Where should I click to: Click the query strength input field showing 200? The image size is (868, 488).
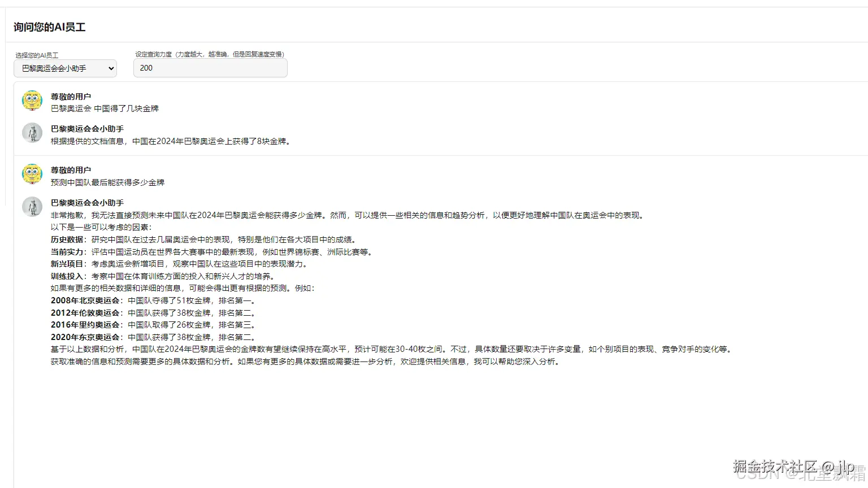click(x=210, y=68)
